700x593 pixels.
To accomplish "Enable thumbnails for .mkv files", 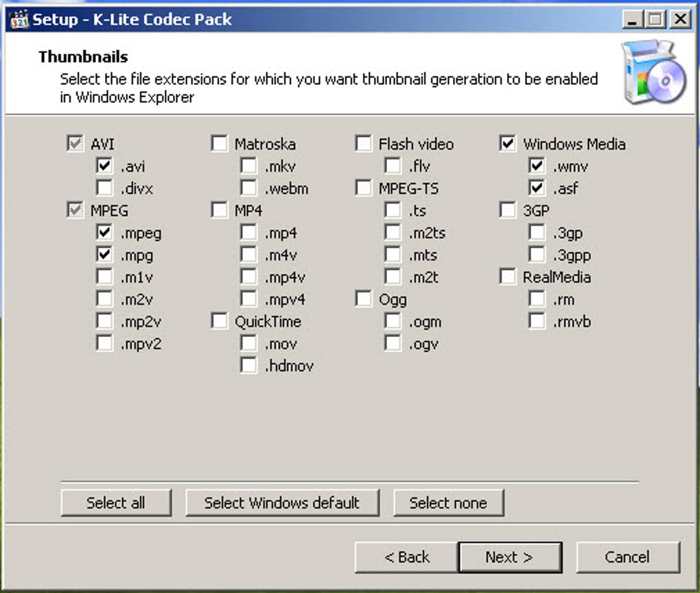I will 248,166.
